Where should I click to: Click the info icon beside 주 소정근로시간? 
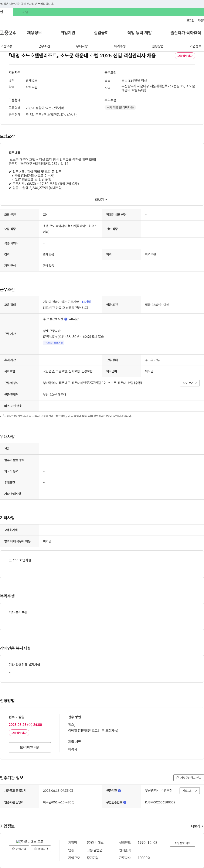click(66, 319)
